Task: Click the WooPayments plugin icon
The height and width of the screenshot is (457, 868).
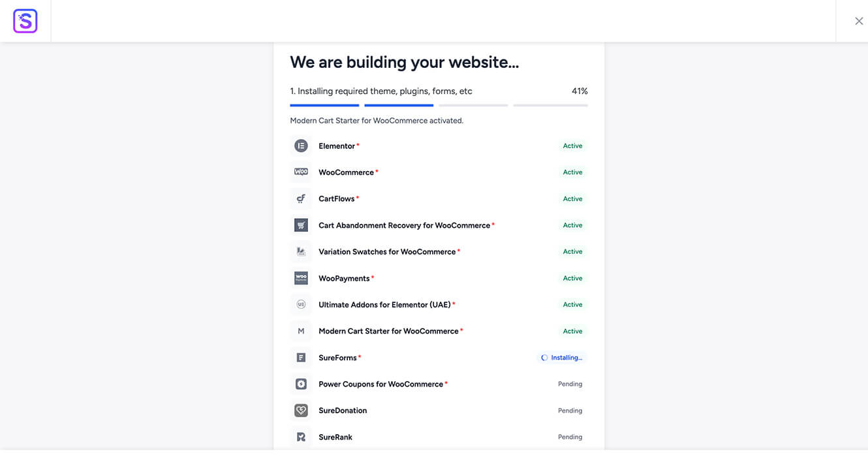Action: click(301, 278)
